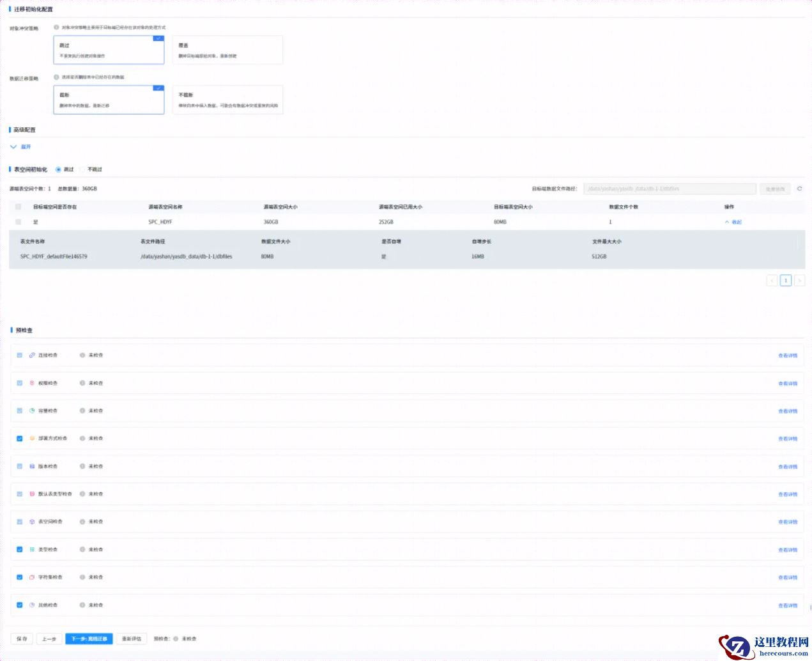Click the grey status dot in 其他检查 row

click(x=82, y=605)
